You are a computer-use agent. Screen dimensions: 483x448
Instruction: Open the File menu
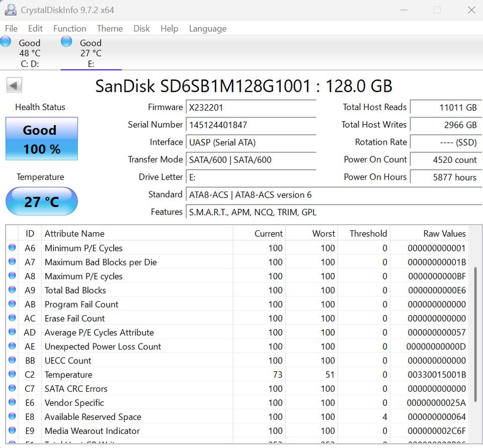coord(11,29)
